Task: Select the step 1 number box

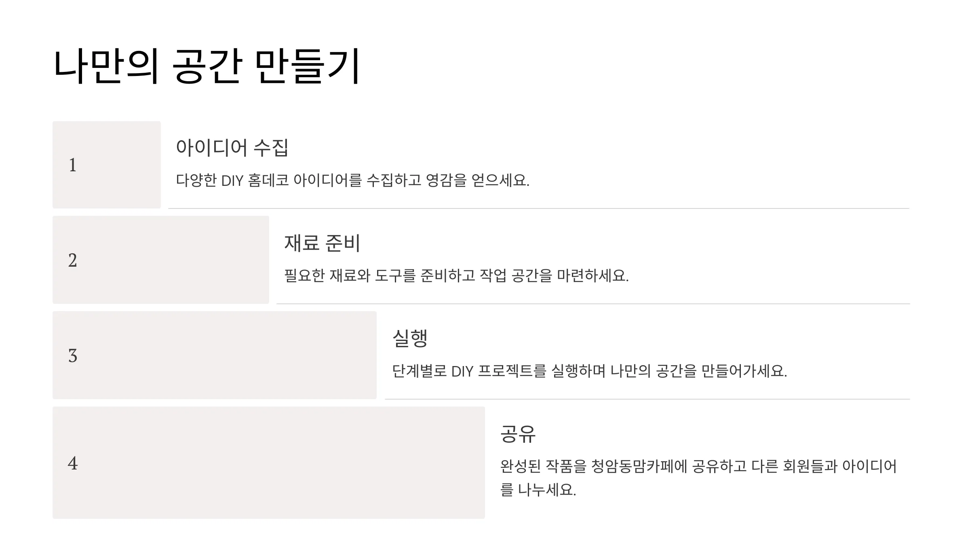Action: tap(107, 165)
